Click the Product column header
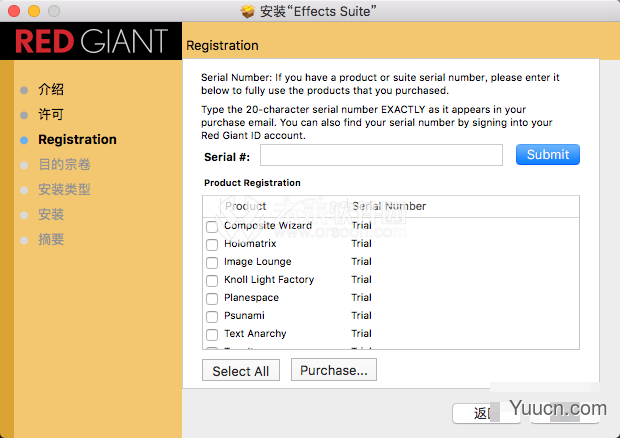The width and height of the screenshot is (620, 438). [246, 206]
